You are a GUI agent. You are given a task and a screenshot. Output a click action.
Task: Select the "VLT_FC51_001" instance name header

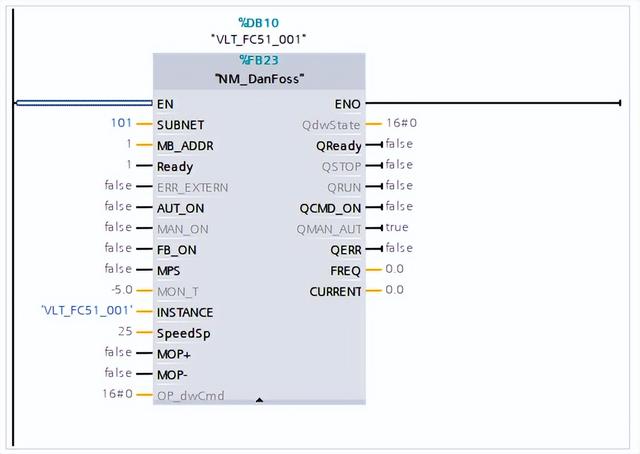pyautogui.click(x=258, y=39)
